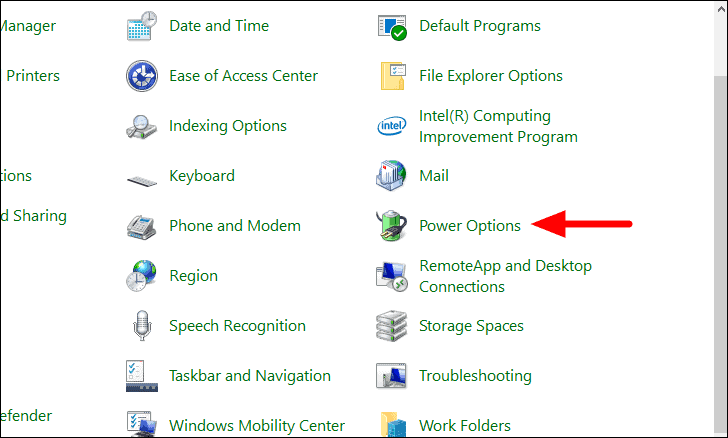Select the Indexing Options magnifier icon
The image size is (728, 438).
pos(142,126)
